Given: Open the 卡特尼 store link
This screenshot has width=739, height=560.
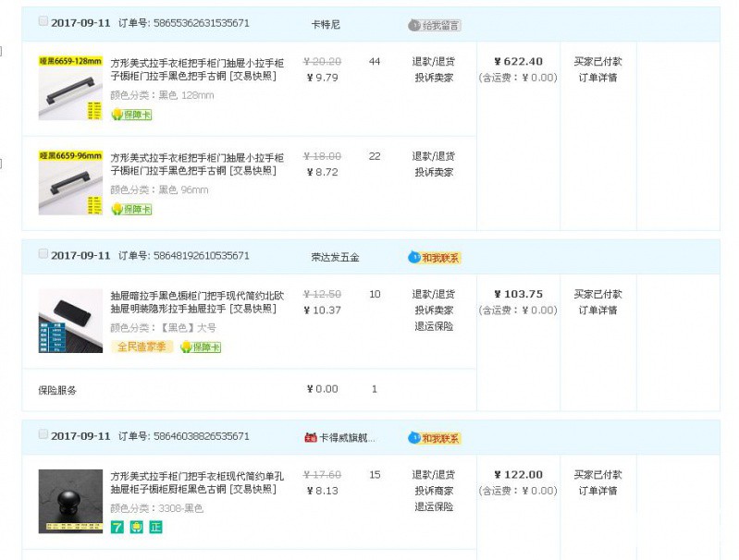Looking at the screenshot, I should [326, 24].
